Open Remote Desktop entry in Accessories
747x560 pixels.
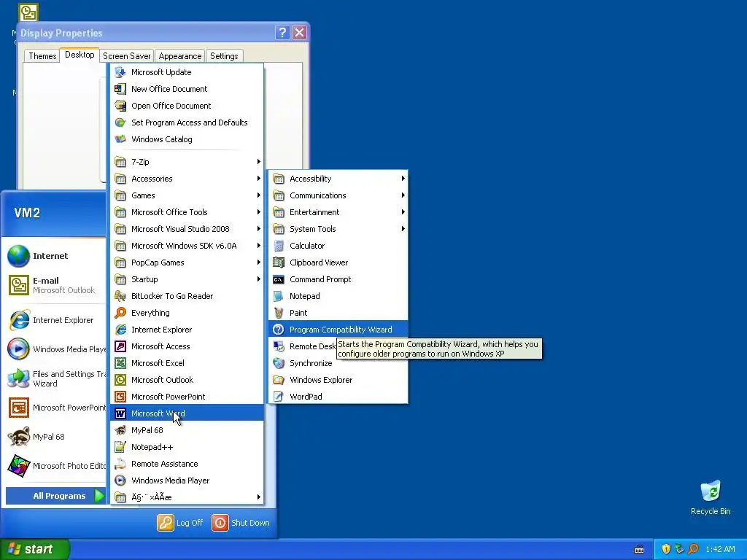click(303, 346)
